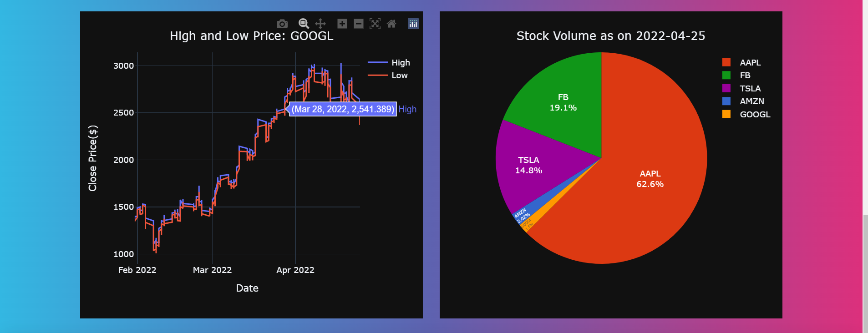Click the autoscale icon
The width and height of the screenshot is (868, 333).
pyautogui.click(x=375, y=24)
